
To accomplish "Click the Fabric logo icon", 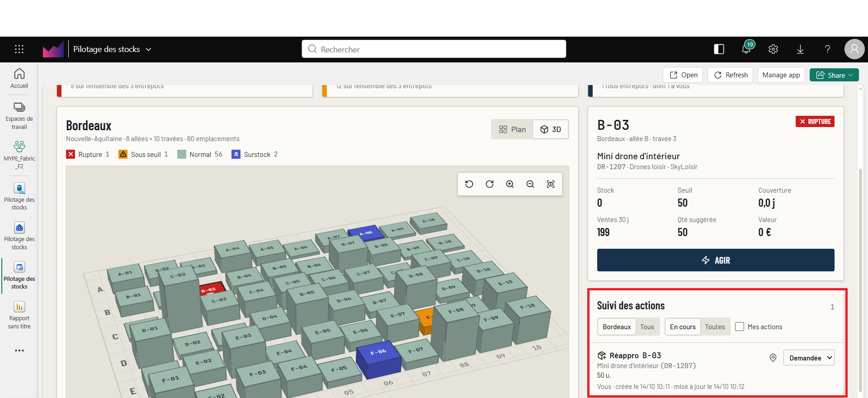I will point(53,49).
